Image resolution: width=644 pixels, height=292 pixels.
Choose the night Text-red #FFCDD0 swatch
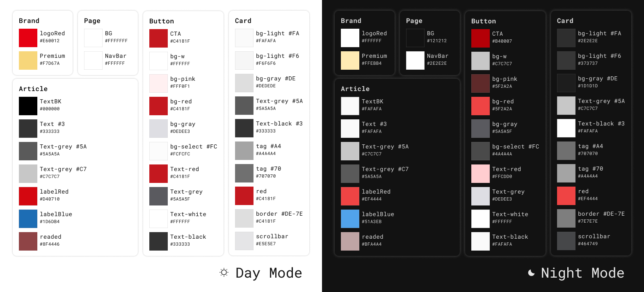point(480,173)
